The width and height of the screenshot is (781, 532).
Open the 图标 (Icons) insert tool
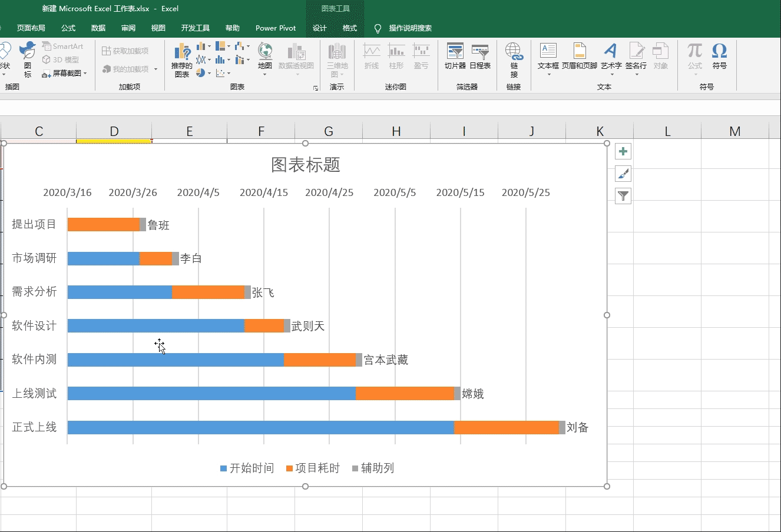(x=27, y=59)
